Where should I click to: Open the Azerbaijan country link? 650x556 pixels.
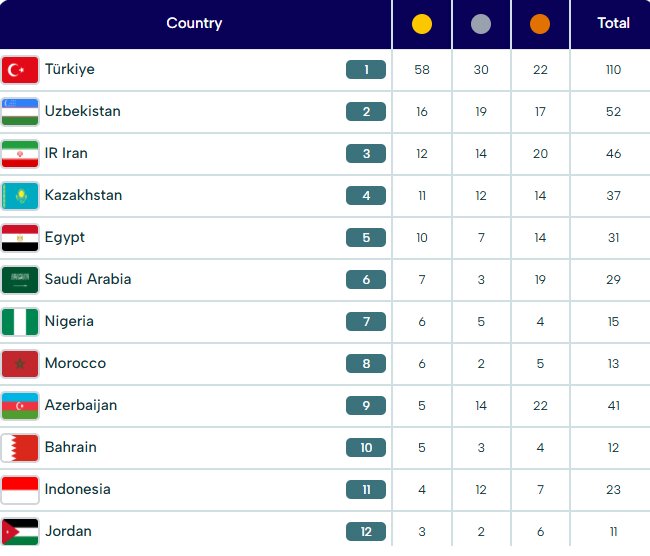tap(81, 406)
